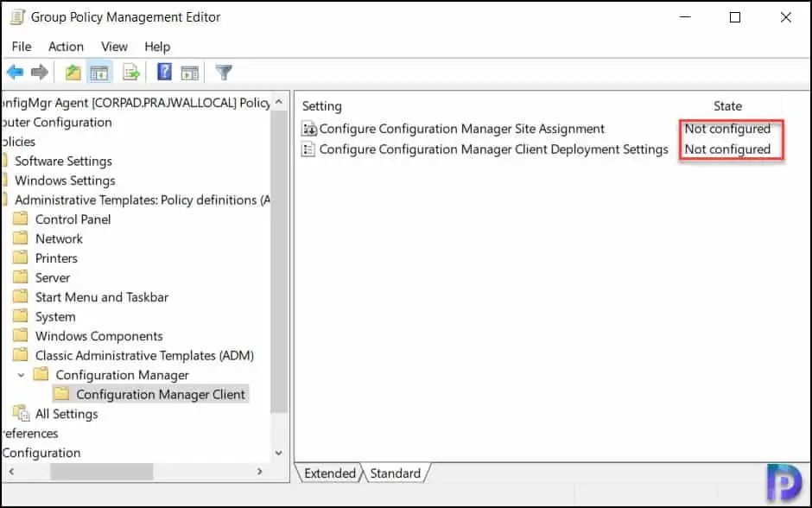Sort by the State column header
Viewport: 812px width, 508px height.
point(727,106)
